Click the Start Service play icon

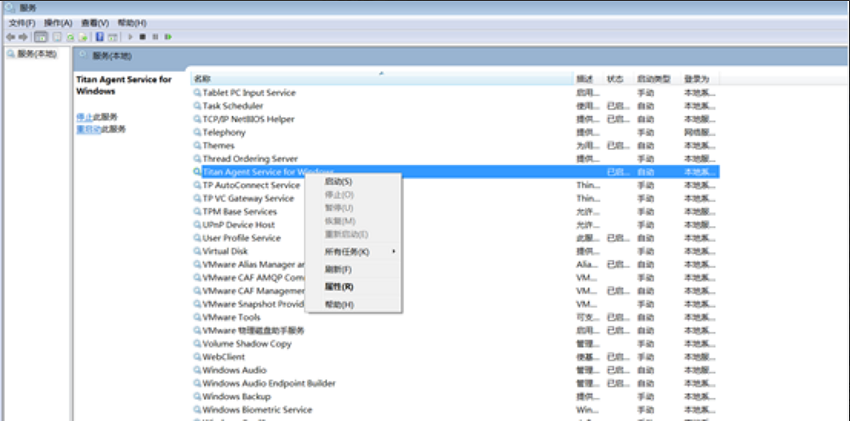(x=130, y=37)
